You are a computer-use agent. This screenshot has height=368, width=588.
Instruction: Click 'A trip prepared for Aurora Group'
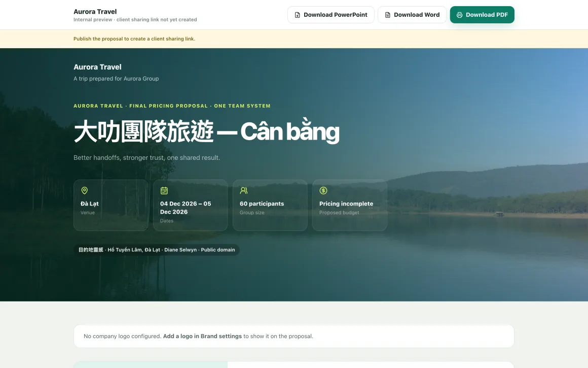[x=116, y=79]
